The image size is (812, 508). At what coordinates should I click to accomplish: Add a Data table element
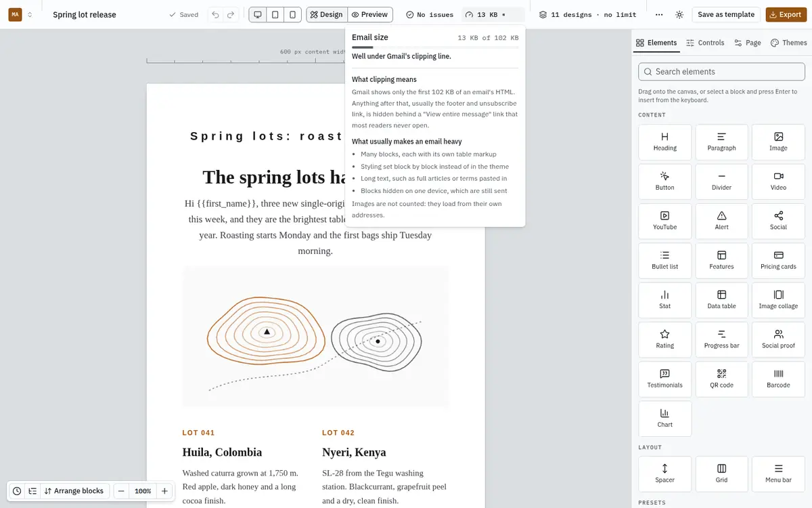point(722,300)
